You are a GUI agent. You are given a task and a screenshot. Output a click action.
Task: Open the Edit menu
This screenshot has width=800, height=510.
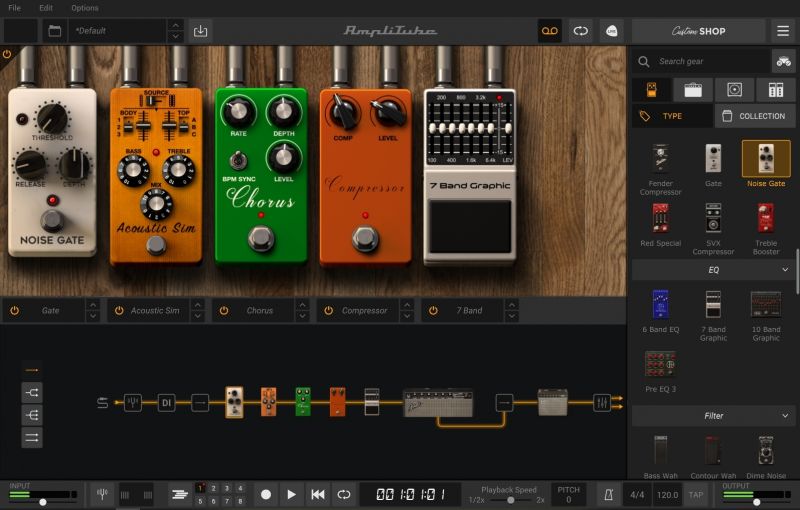(46, 8)
